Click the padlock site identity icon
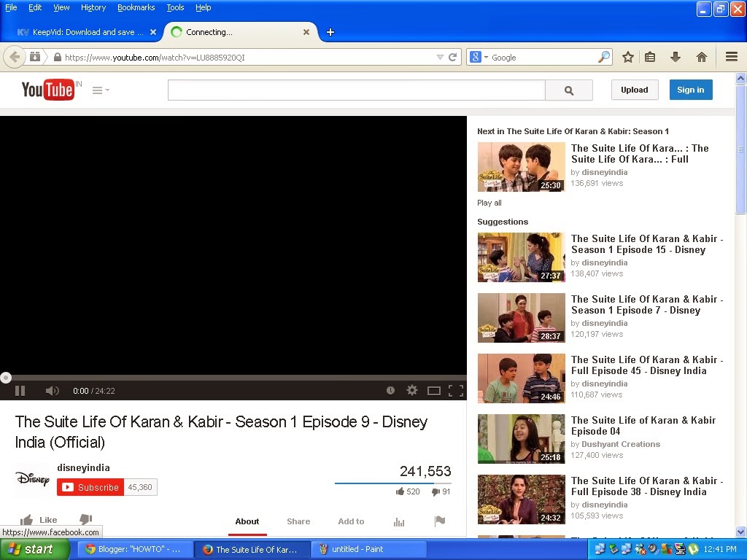747x560 pixels. (57, 57)
